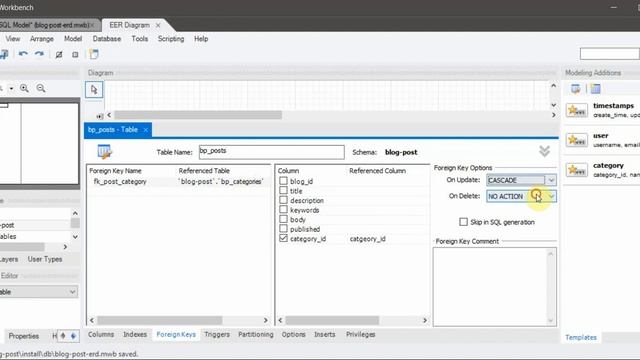Open the Templates tab on right panel
Viewport: 640px width, 360px height.
[x=581, y=337]
